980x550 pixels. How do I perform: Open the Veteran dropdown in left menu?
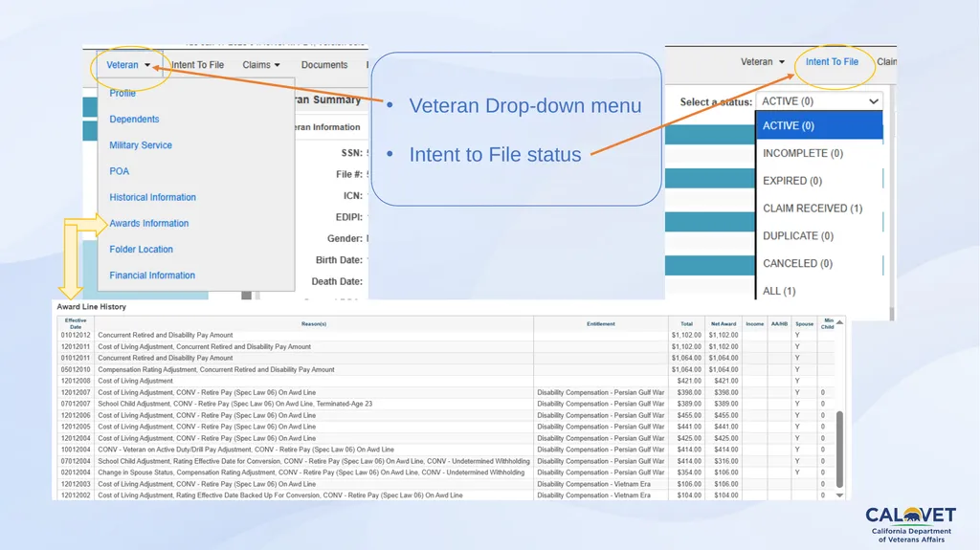click(128, 65)
